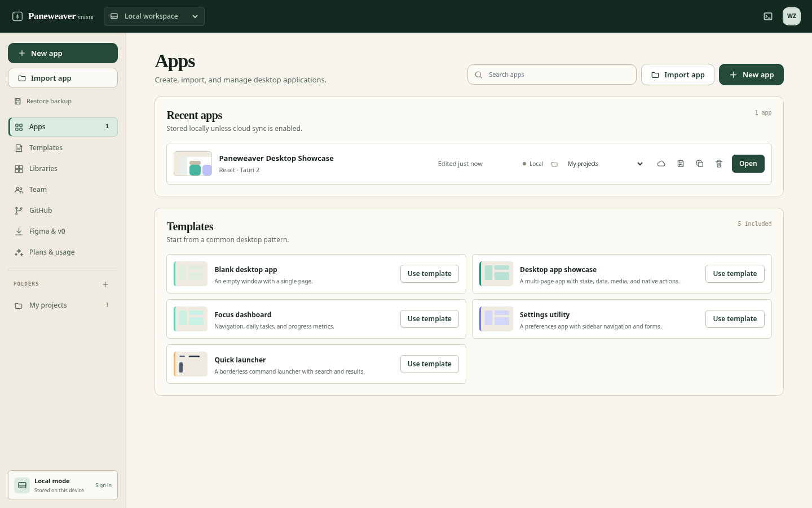
Task: Use template for Quick launcher
Action: [430, 364]
